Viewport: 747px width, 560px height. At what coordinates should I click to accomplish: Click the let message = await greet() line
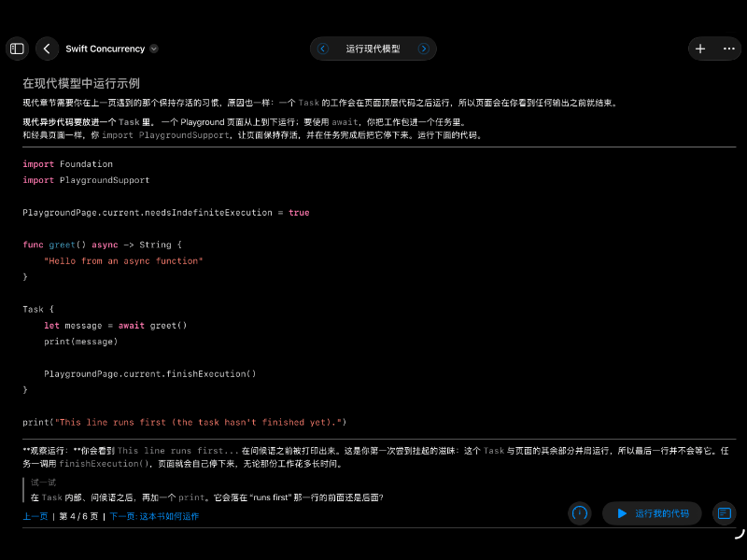[115, 326]
